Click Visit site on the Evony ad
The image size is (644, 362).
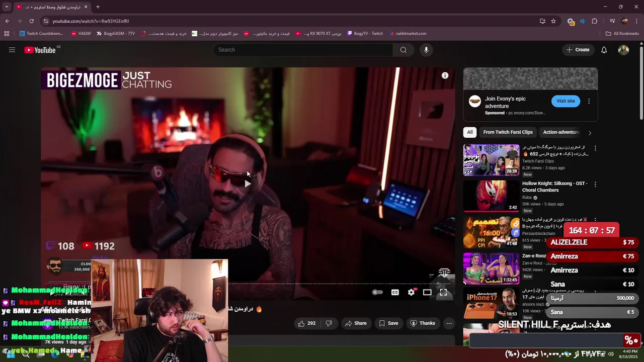(566, 101)
